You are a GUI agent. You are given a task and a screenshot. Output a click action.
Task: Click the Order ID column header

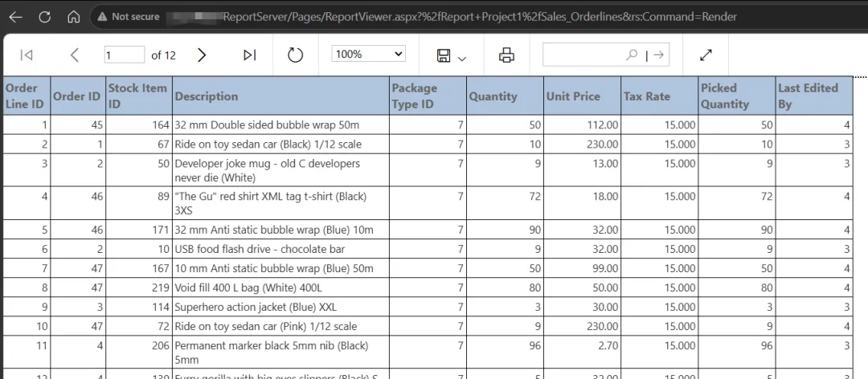78,96
